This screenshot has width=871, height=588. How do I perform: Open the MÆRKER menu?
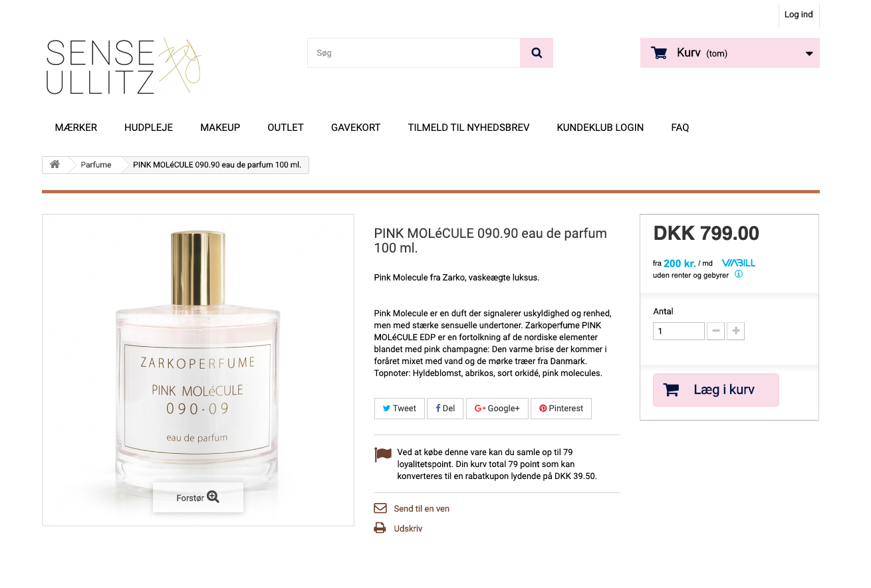[76, 128]
